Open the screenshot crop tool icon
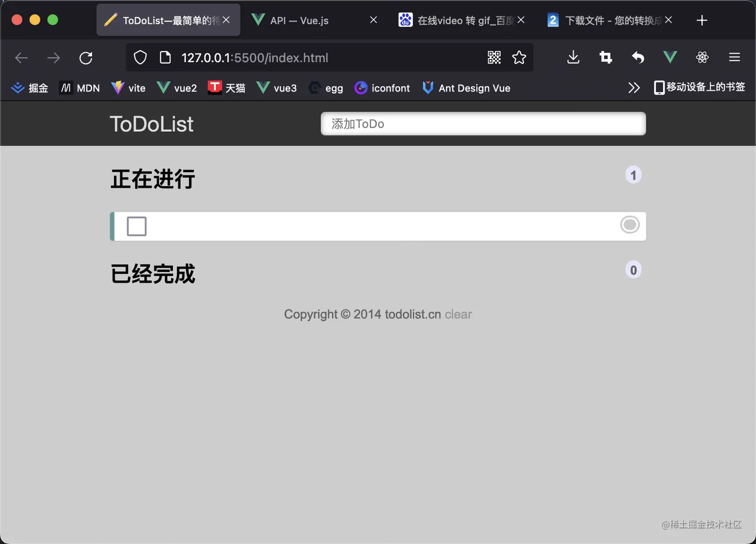756x544 pixels. click(605, 57)
